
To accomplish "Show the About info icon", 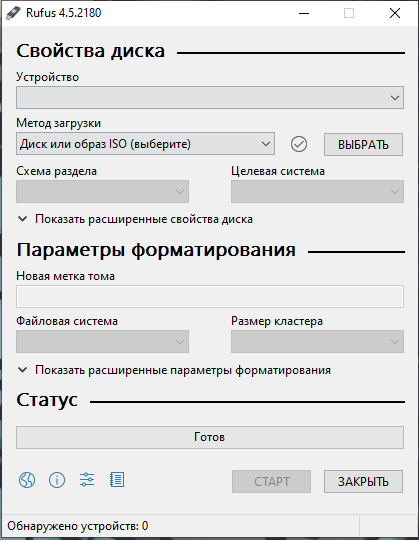I will pyautogui.click(x=57, y=480).
